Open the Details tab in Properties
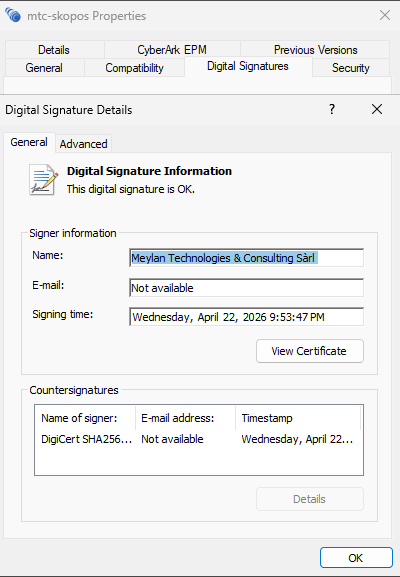The width and height of the screenshot is (400, 577). coord(54,50)
